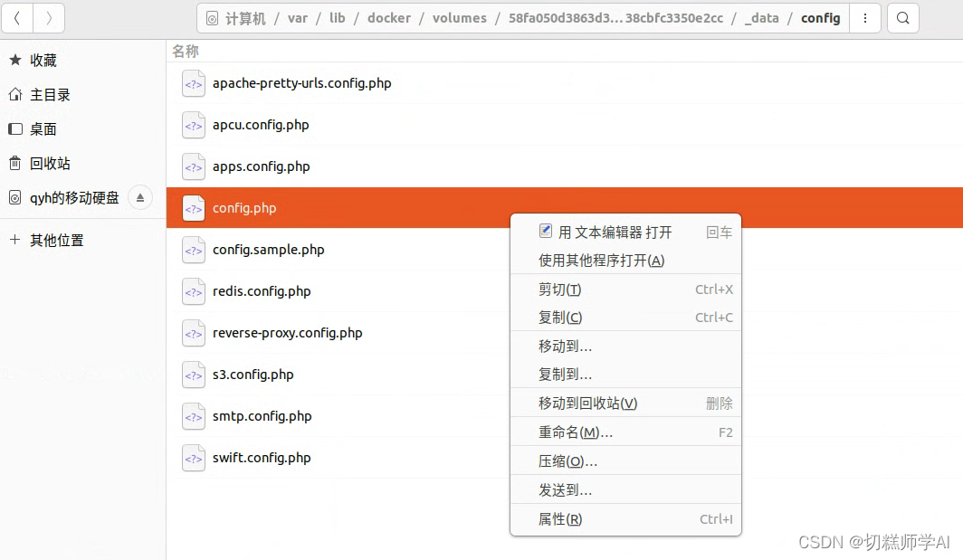Screen dimensions: 963x560
Task: Select file name apps.config.php
Action: point(261,167)
